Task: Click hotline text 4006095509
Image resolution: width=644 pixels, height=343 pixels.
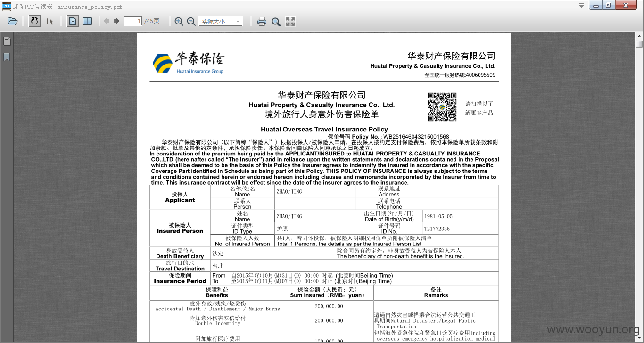Action: point(480,75)
